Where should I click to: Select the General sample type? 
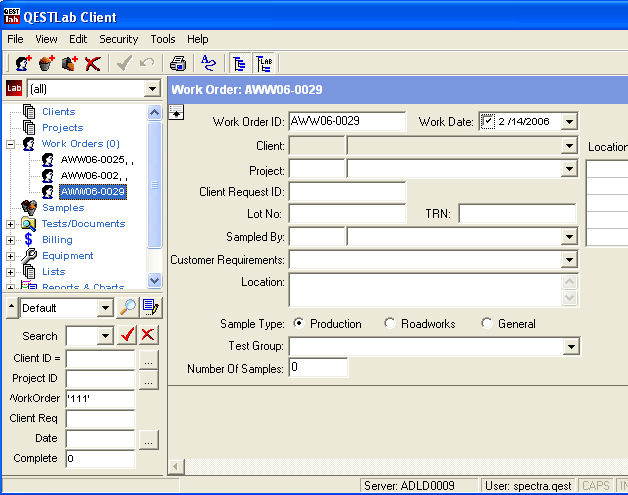point(486,324)
